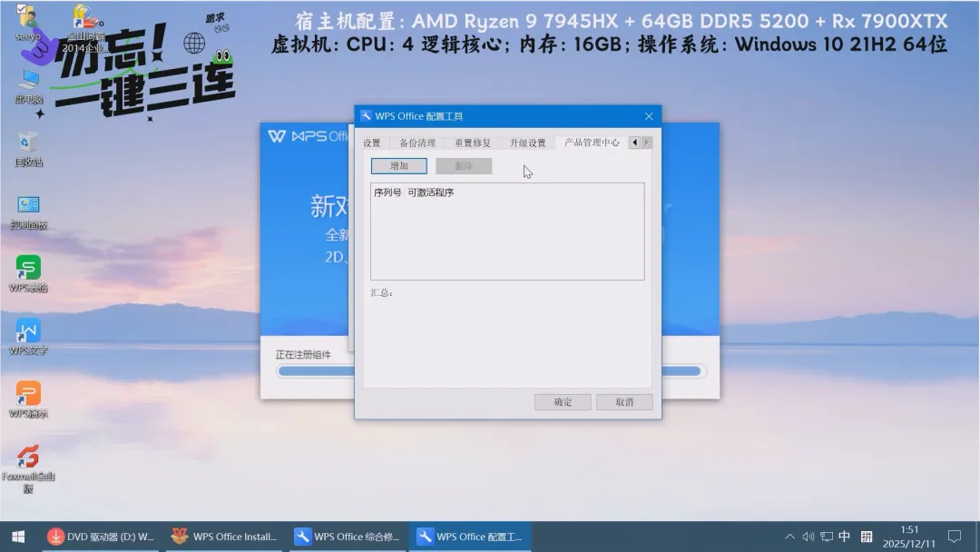Click the tab strip right arrow

coord(646,143)
